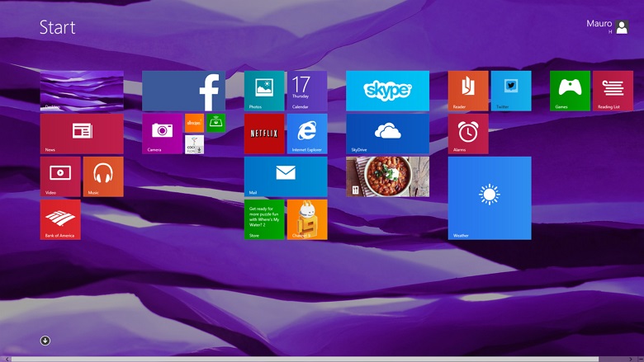Open the SkyDrive cloud tile
Image resolution: width=644 pixels, height=362 pixels.
[x=388, y=134]
